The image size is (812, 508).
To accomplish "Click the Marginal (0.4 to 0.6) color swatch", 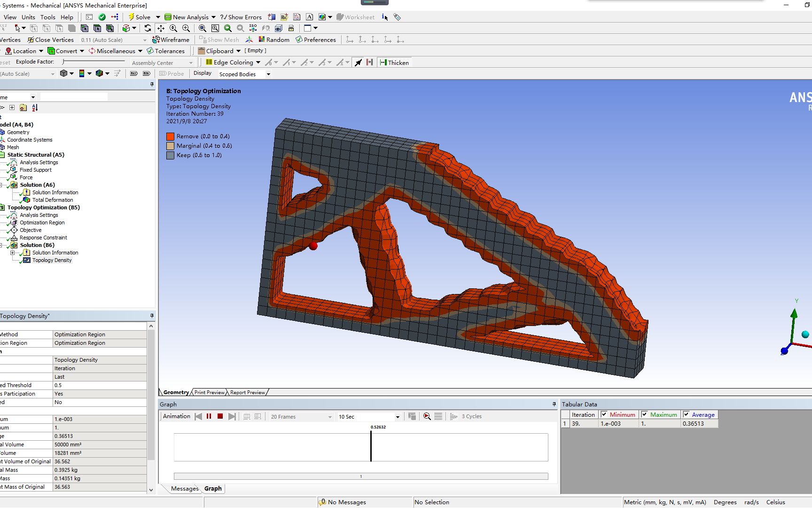I will [170, 146].
